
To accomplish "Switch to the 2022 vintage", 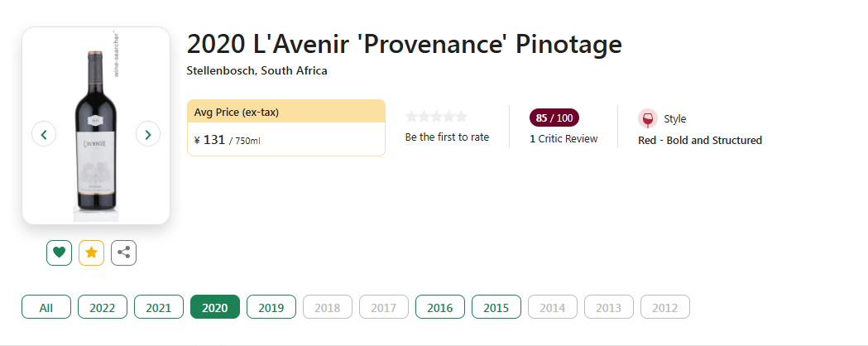I will coord(103,307).
